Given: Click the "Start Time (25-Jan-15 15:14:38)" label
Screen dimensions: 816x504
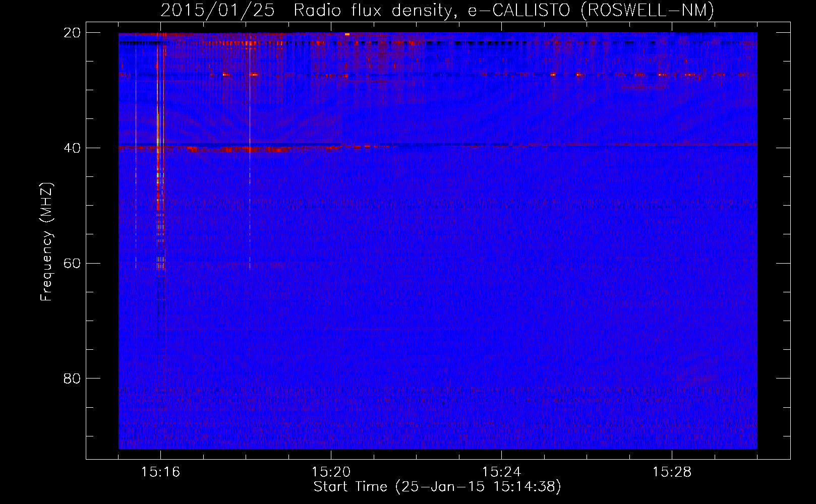Looking at the screenshot, I should coord(437,487).
